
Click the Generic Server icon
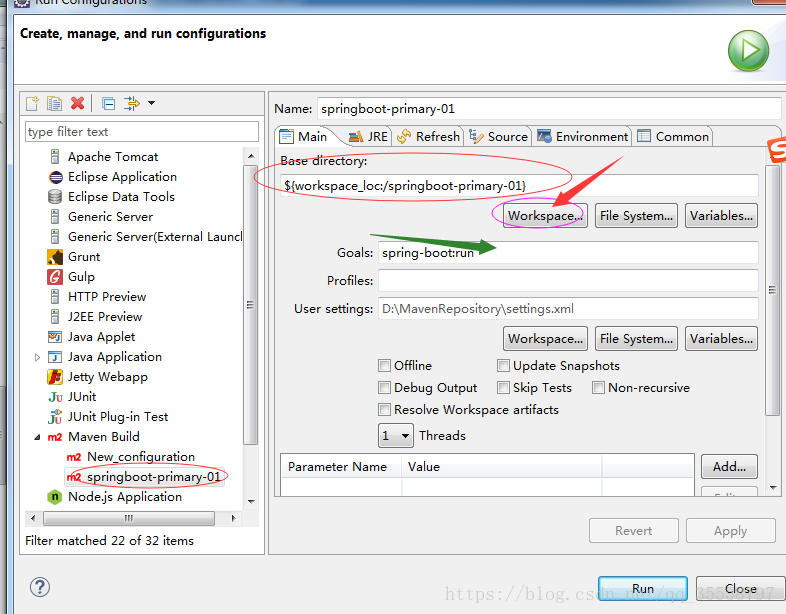(x=55, y=217)
